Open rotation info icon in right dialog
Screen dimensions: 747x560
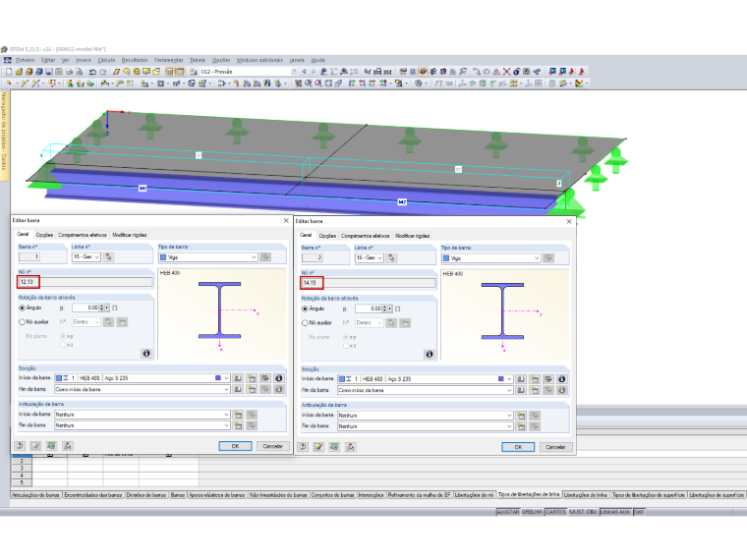[x=430, y=355]
